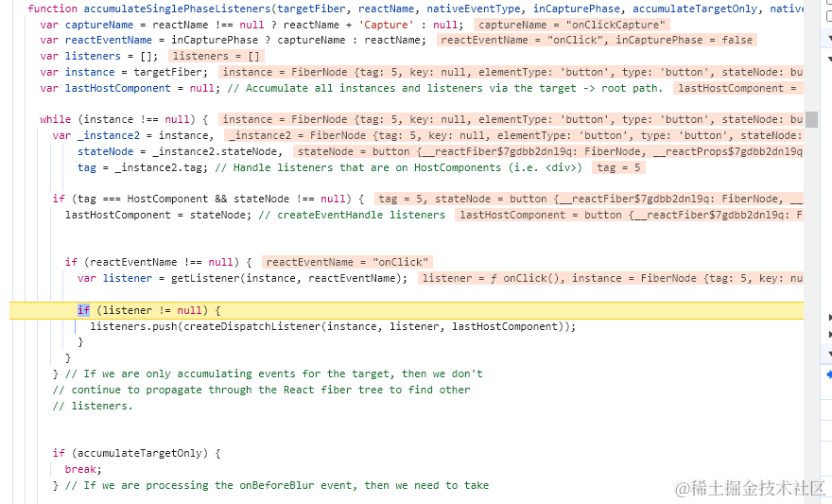832x504 pixels.
Task: Collapse the first expanded section arrow at top right
Action: (x=829, y=38)
